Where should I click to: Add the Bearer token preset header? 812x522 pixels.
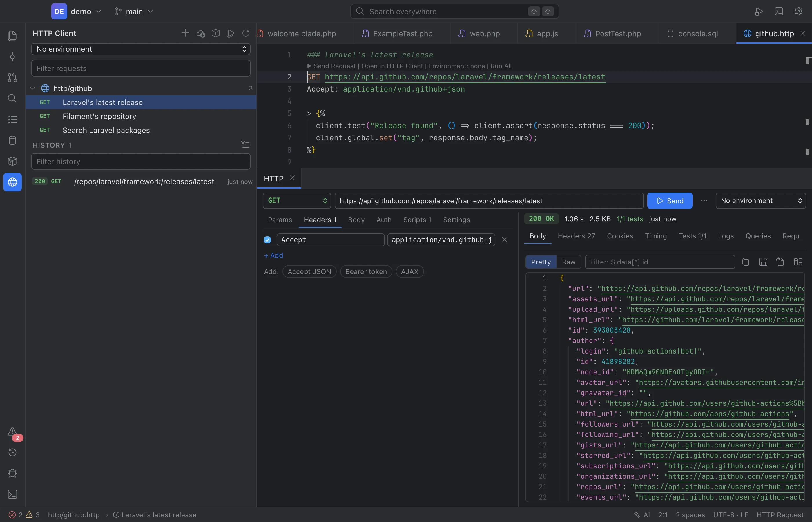366,271
